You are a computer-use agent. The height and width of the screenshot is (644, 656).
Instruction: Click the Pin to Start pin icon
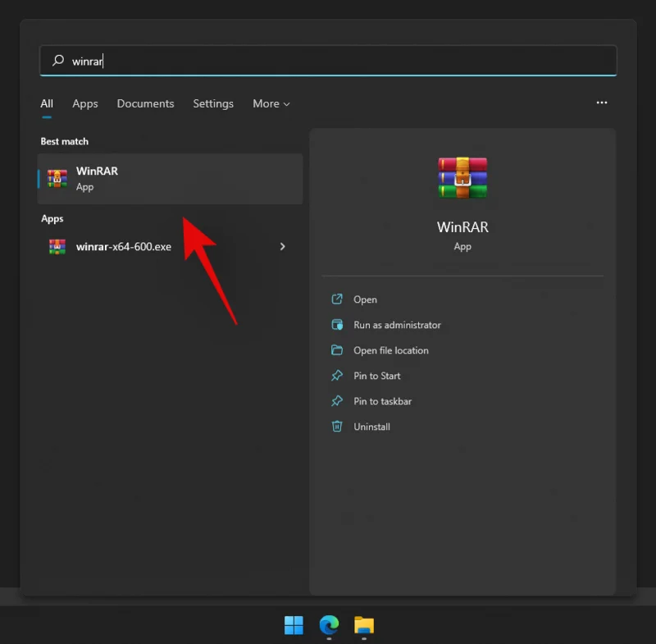[338, 376]
